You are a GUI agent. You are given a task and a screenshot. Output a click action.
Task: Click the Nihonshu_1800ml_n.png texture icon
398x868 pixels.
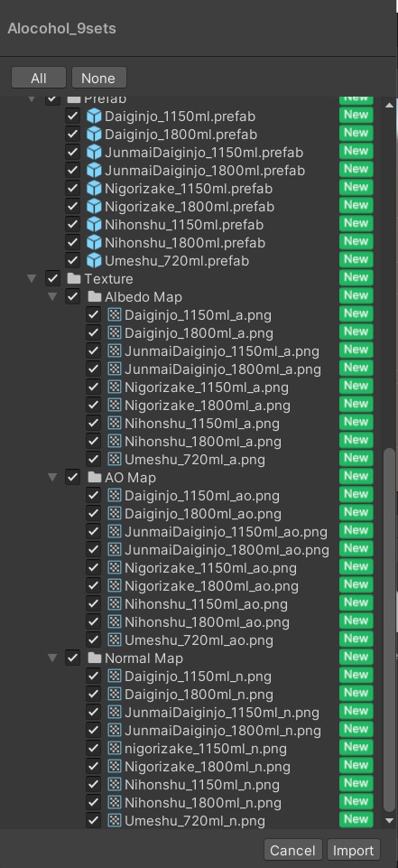[114, 802]
